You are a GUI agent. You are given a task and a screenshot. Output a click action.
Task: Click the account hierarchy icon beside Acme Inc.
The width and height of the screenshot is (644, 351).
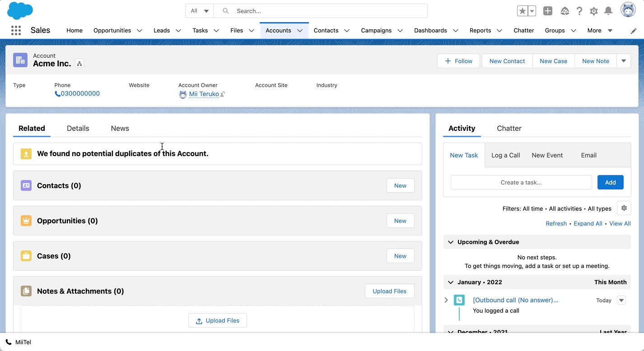79,64
